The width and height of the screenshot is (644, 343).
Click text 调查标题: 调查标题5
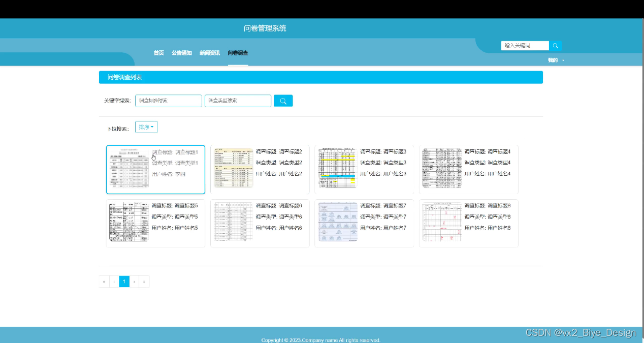coord(175,206)
